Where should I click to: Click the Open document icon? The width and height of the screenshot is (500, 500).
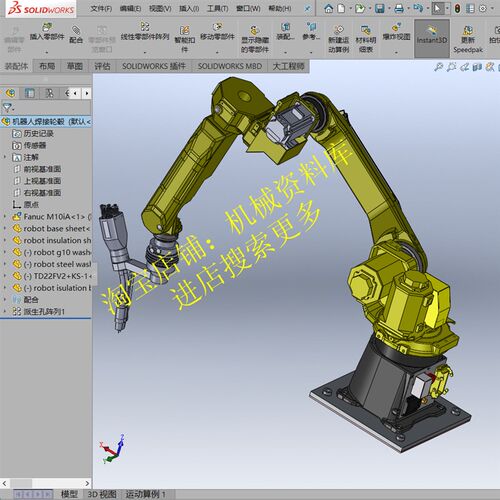pos(360,8)
